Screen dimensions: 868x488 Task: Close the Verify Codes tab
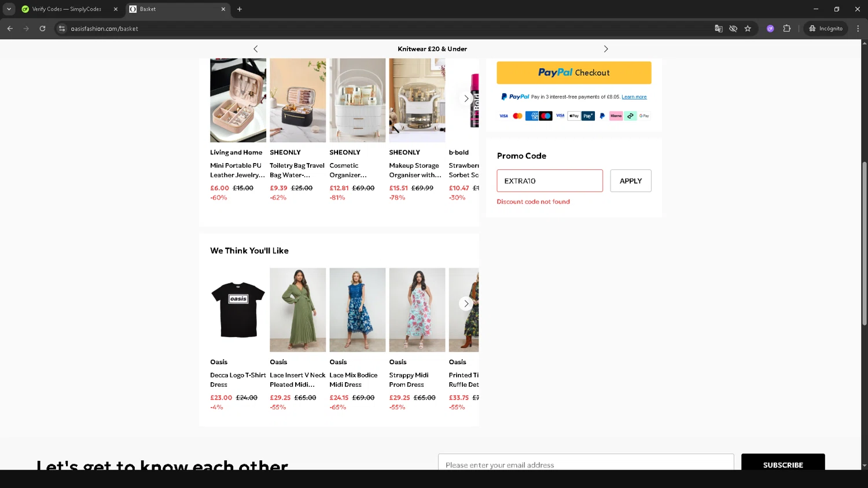coord(115,9)
